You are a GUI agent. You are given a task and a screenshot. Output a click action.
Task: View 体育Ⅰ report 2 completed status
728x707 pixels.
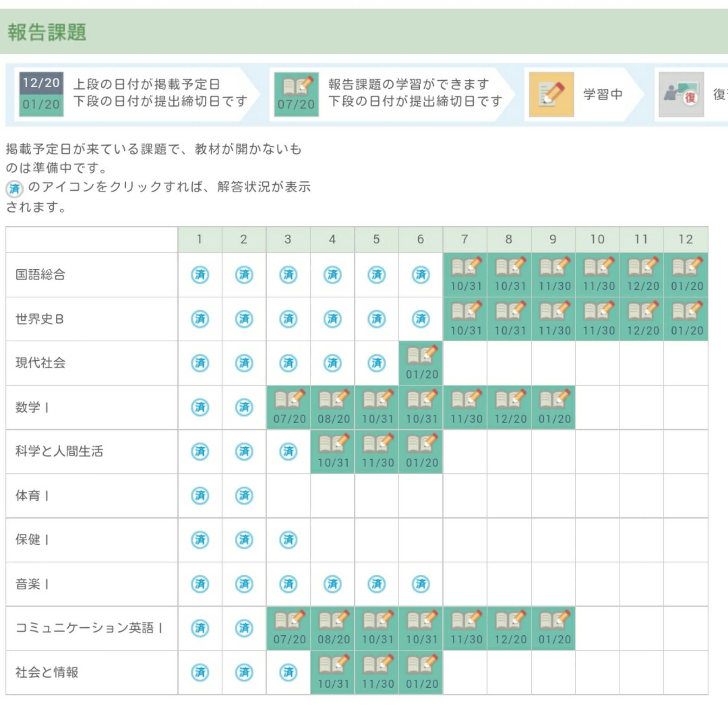244,495
